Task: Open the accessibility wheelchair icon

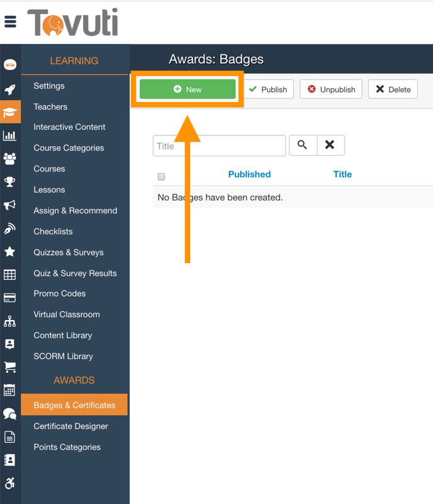Action: point(10,483)
